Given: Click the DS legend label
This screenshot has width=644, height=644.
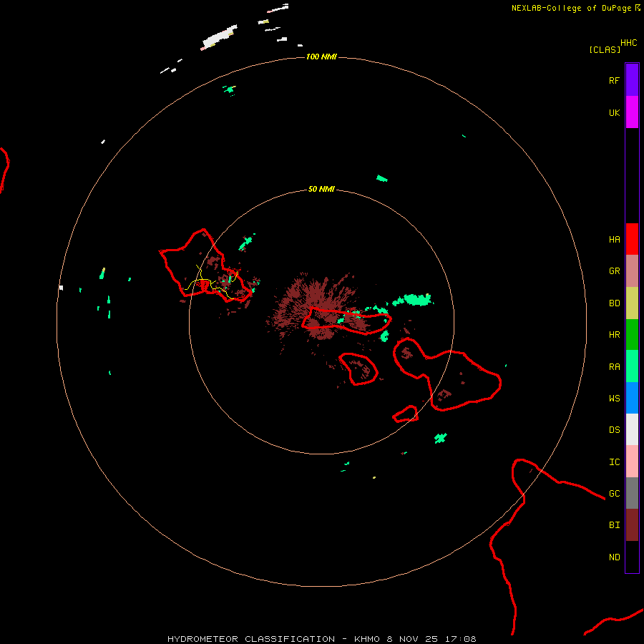Looking at the screenshot, I should (614, 430).
